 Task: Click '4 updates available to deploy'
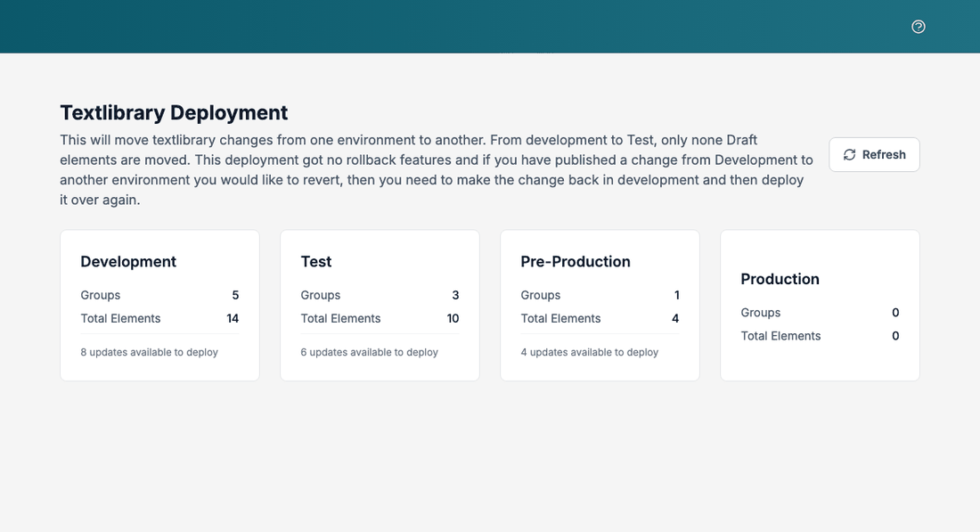click(x=590, y=352)
